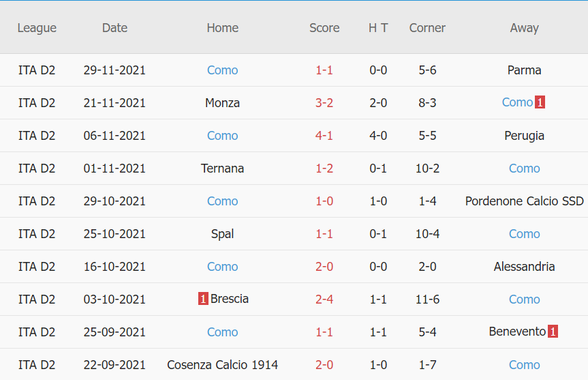588x380 pixels.
Task: Open Cosenza Calcio 1914 team page
Action: pyautogui.click(x=222, y=365)
